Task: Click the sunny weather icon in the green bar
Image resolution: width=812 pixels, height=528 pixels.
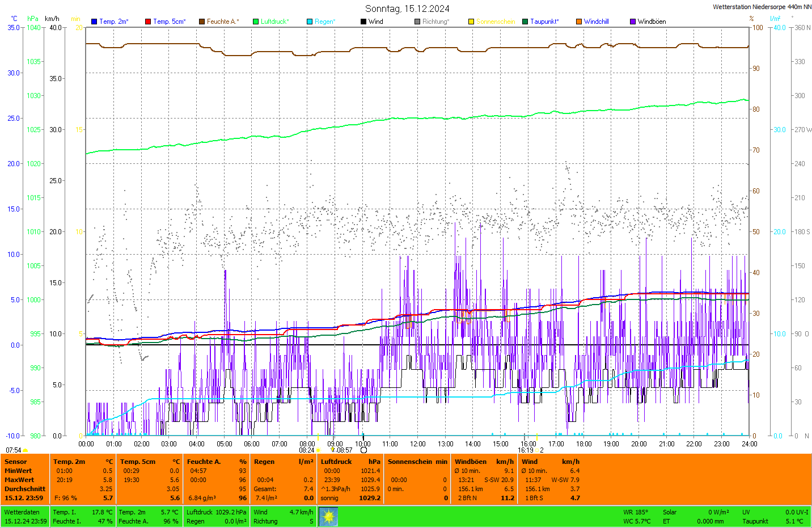Action: [x=328, y=517]
